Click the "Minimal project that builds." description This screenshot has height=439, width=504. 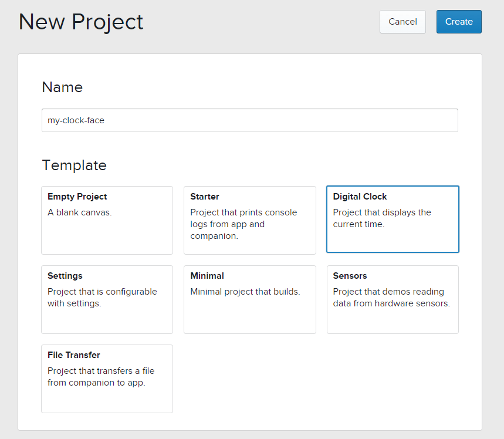pos(245,292)
